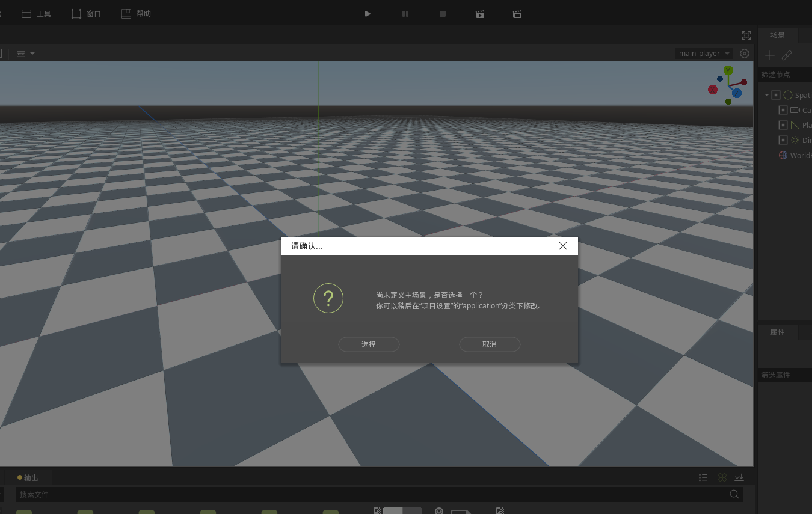Viewport: 812px width, 514px height.
Task: Toggle visibility box of the Spatial node
Action: 776,95
